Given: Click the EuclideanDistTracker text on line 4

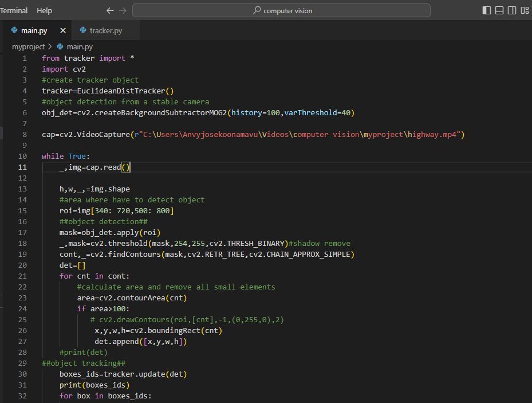Looking at the screenshot, I should (121, 91).
